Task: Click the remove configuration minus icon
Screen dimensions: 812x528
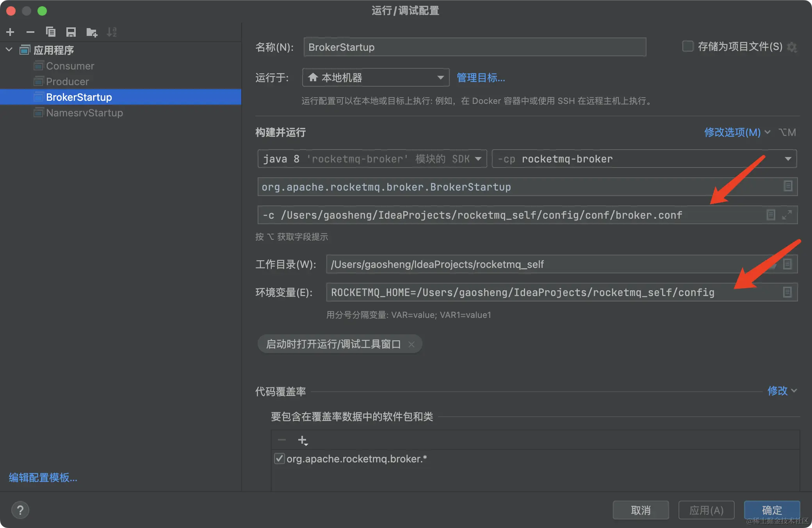Action: pyautogui.click(x=30, y=32)
